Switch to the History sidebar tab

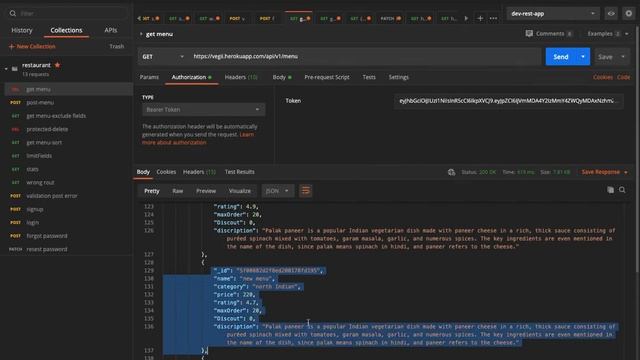[x=22, y=30]
